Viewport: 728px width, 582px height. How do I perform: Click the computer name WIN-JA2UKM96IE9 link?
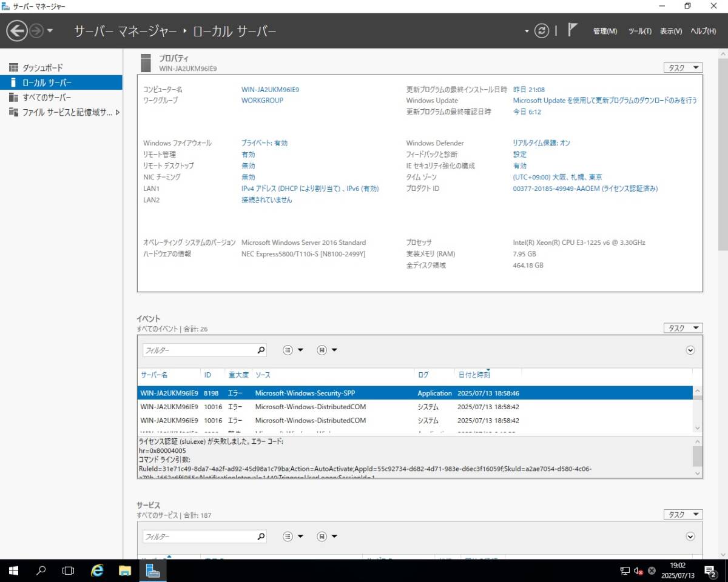pyautogui.click(x=270, y=90)
